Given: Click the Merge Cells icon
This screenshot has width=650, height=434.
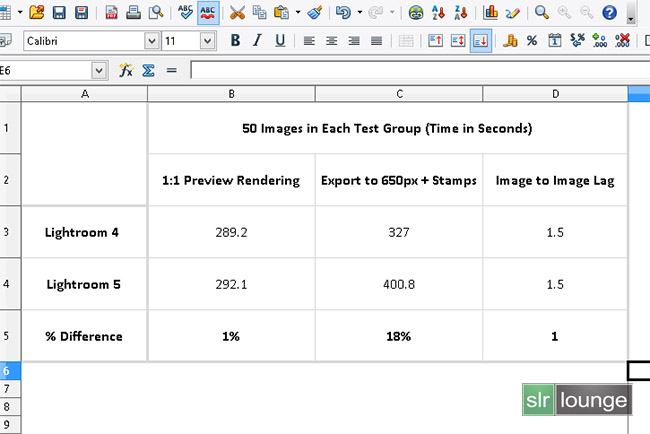Looking at the screenshot, I should [x=406, y=41].
